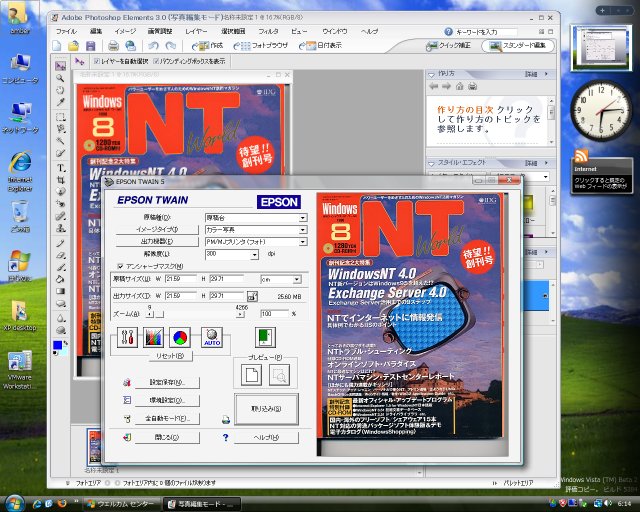640x512 pixels.
Task: Select the Blur droplet tool
Action: click(x=60, y=318)
